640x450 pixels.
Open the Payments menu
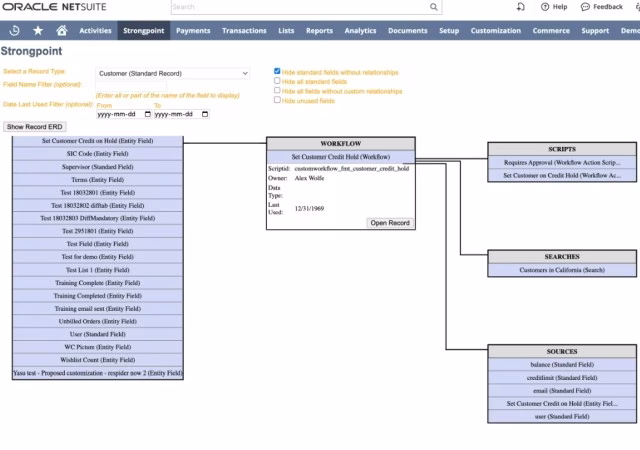pyautogui.click(x=193, y=31)
